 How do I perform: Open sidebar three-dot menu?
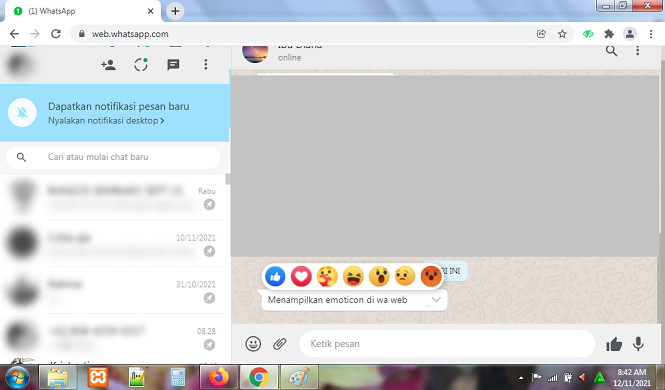tap(206, 64)
